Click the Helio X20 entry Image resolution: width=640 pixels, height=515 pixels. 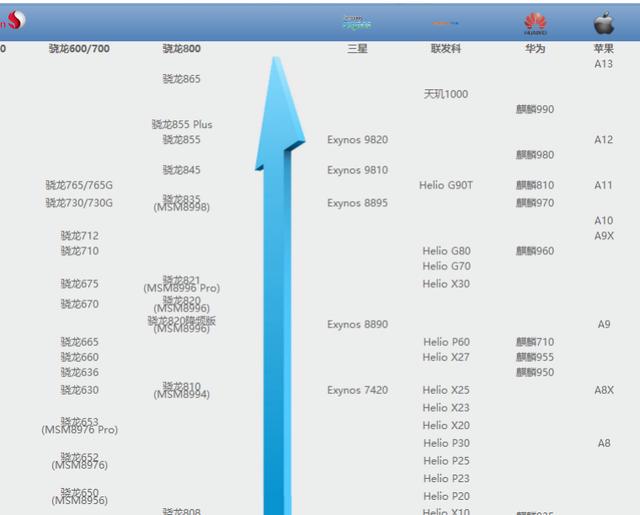click(446, 425)
